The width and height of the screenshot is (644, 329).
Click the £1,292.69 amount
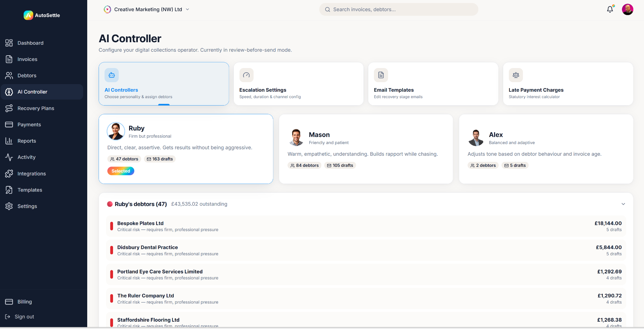[609, 271]
